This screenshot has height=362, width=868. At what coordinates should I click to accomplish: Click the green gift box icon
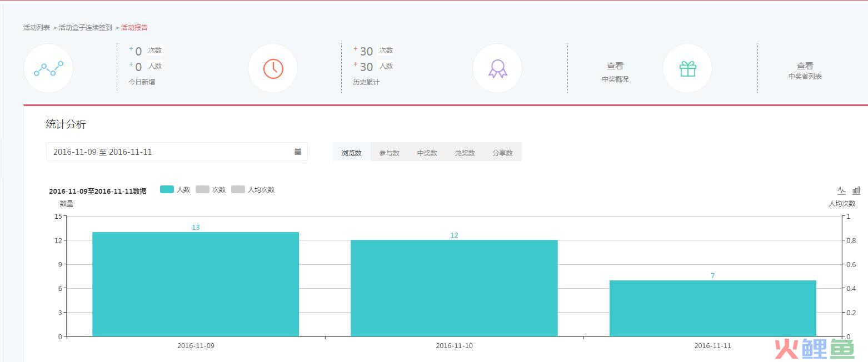687,68
